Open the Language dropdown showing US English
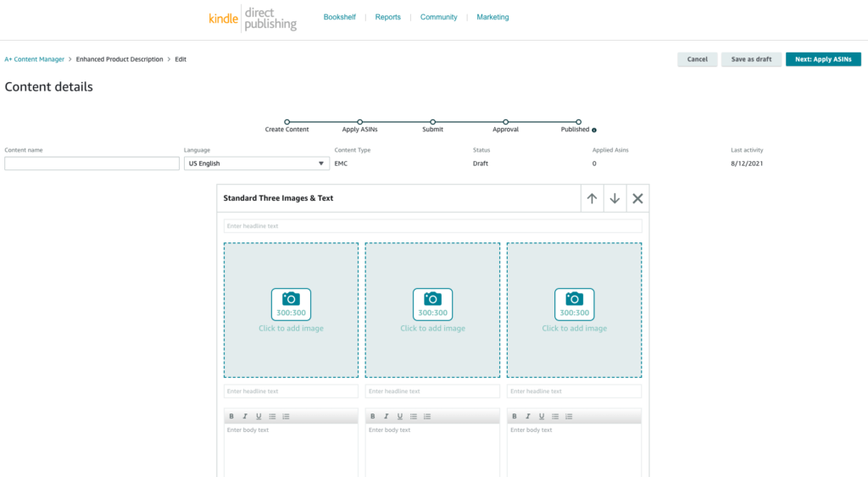This screenshot has height=477, width=868. (x=257, y=164)
